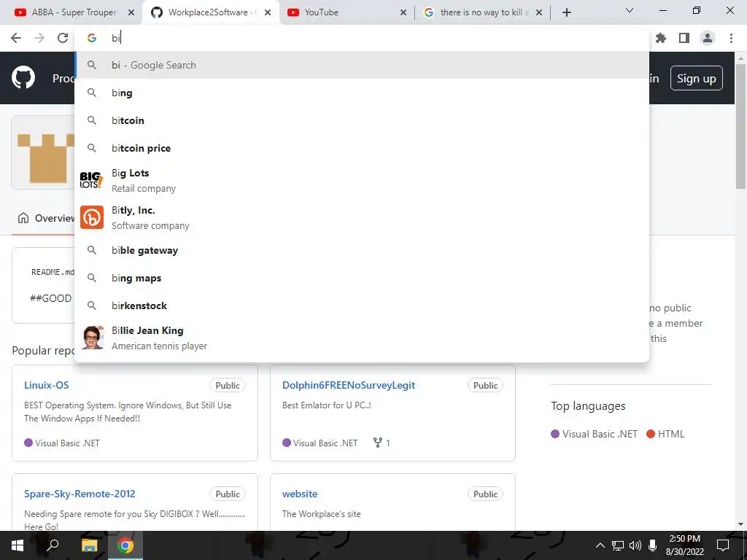The height and width of the screenshot is (560, 747).
Task: Select 'bi - Google Search' suggestion
Action: pos(362,65)
